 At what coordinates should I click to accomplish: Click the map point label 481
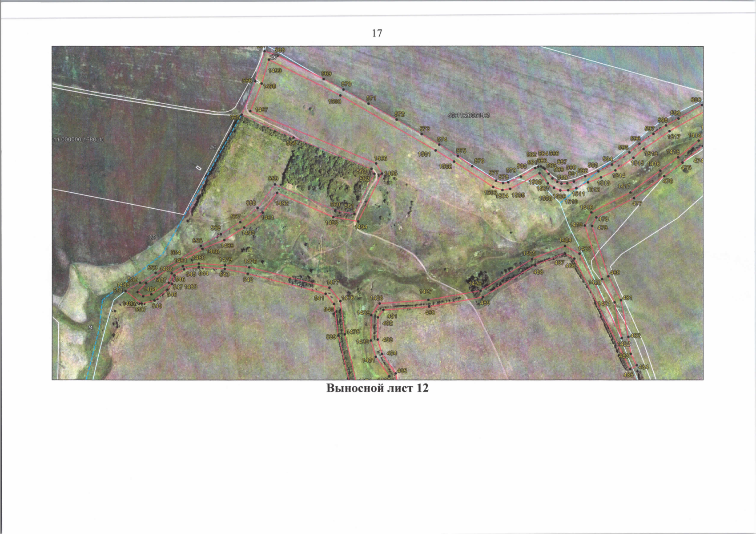(x=627, y=298)
